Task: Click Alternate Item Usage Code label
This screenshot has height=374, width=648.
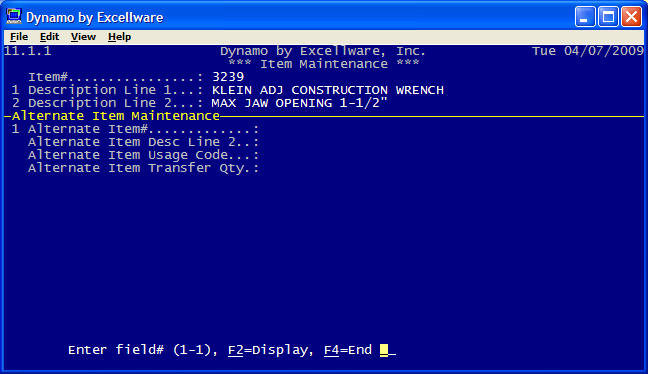Action: [143, 155]
